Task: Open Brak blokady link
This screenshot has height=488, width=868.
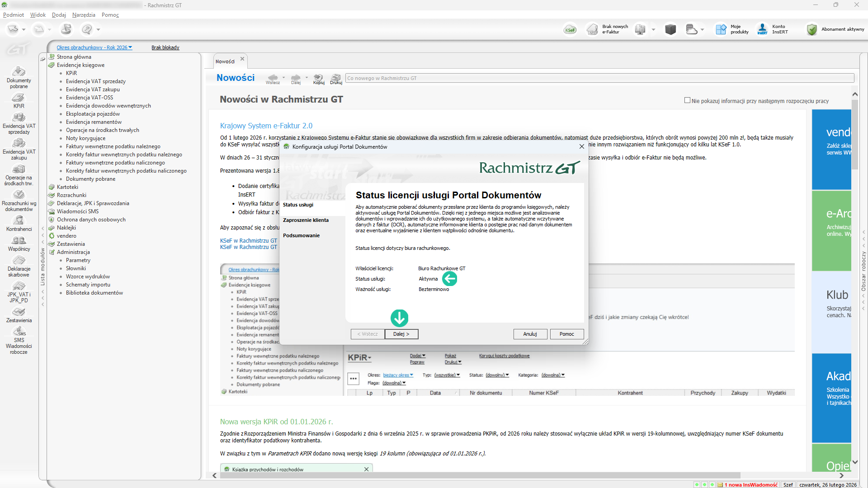Action: coord(165,47)
